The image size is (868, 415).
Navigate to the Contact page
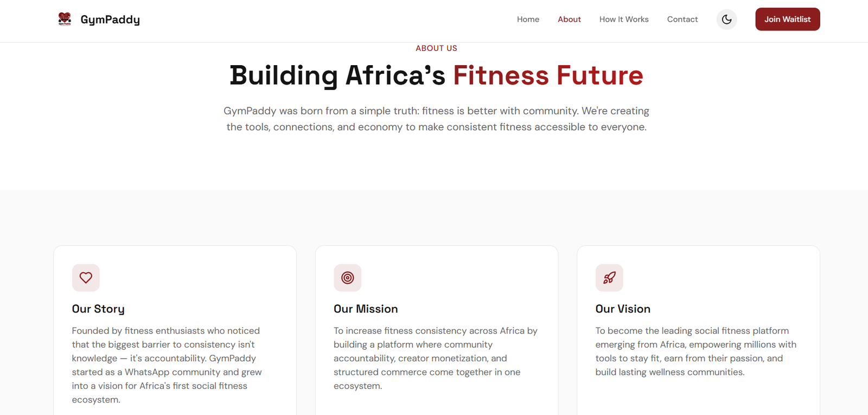pyautogui.click(x=682, y=19)
